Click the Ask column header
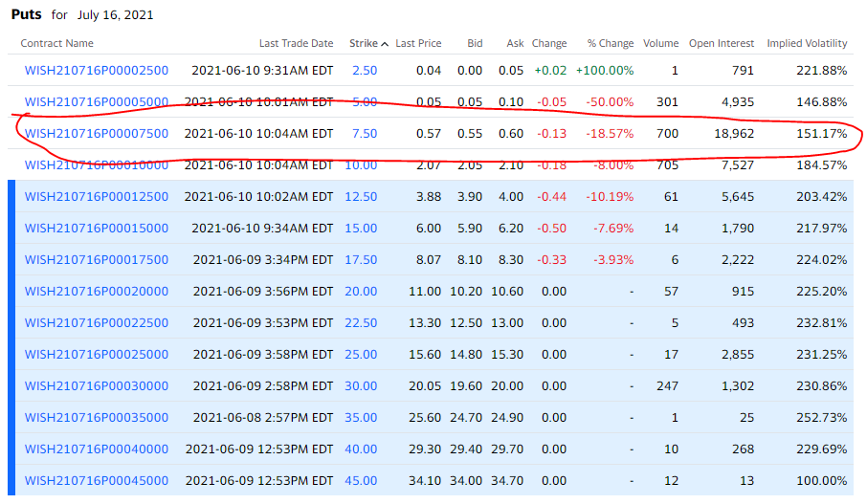The image size is (867, 504). click(516, 43)
